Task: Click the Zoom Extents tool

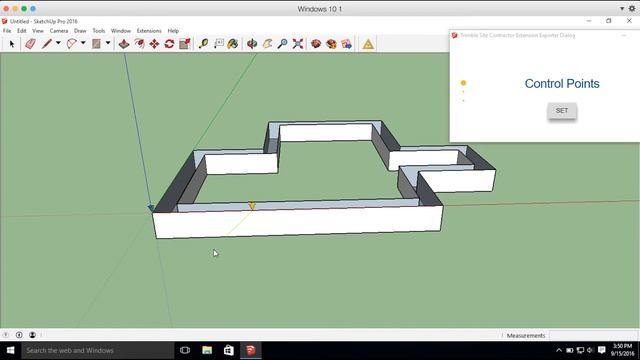Action: (298, 44)
